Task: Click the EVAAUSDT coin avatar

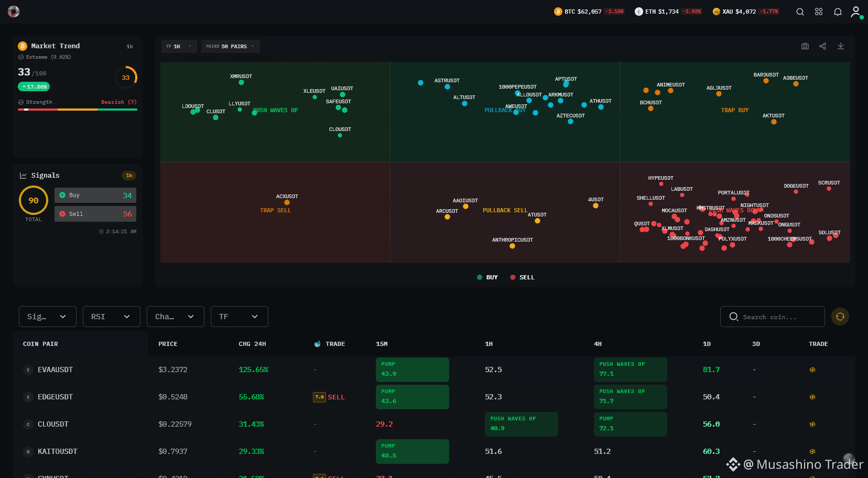Action: (x=28, y=370)
